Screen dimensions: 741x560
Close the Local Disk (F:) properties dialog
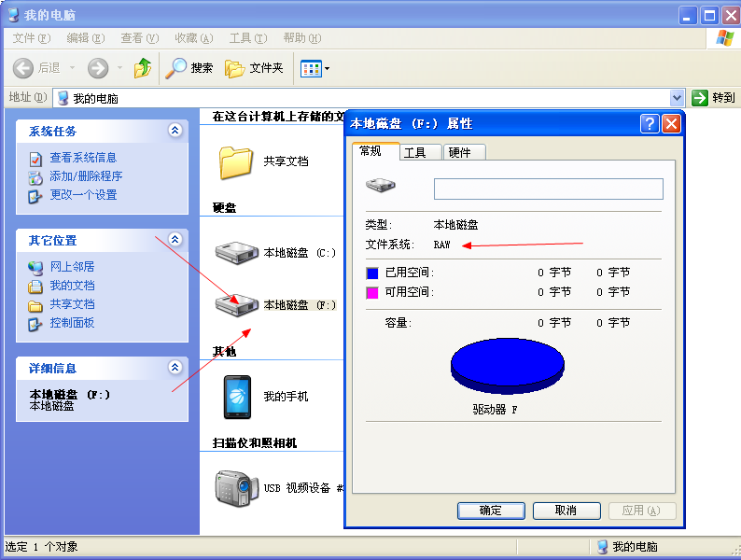671,124
